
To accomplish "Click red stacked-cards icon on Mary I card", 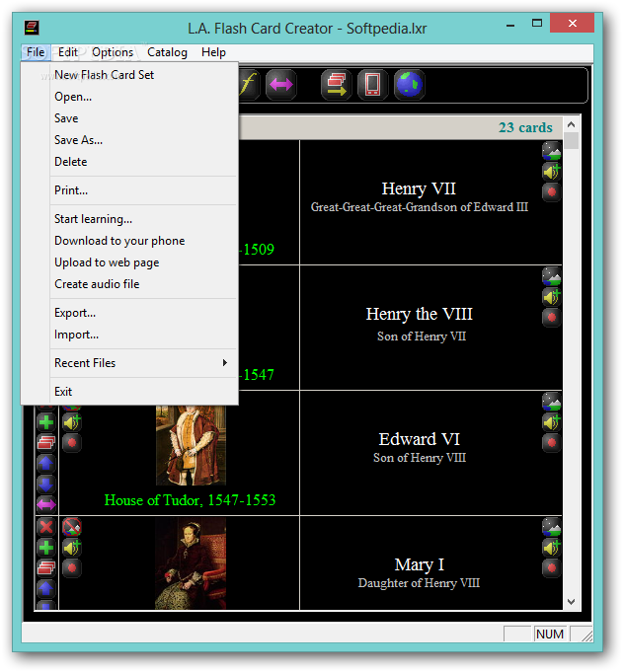I will [x=46, y=567].
